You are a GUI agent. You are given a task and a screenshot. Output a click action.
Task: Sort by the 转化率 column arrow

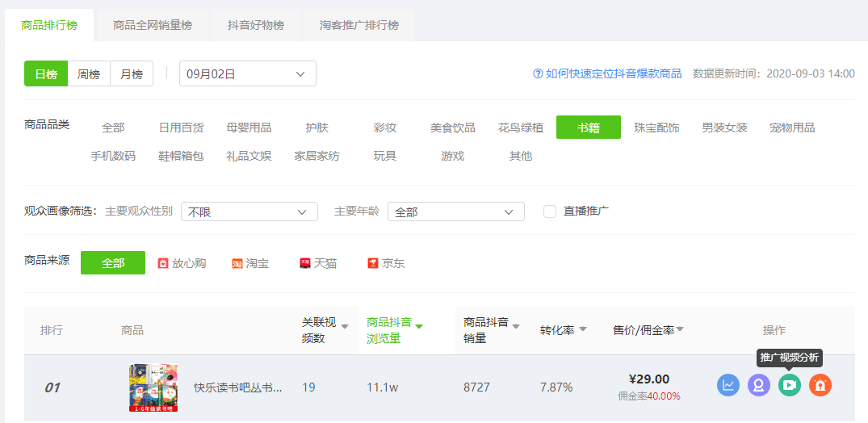point(582,329)
